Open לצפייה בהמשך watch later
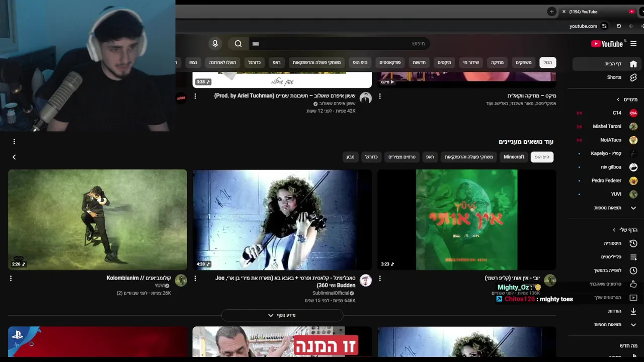This screenshot has width=644, height=362. [606, 270]
